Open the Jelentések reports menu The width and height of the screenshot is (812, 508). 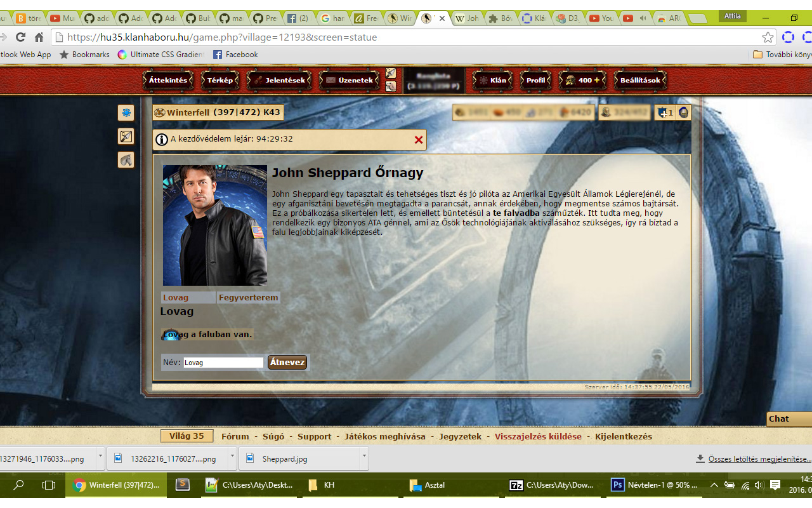tap(280, 81)
